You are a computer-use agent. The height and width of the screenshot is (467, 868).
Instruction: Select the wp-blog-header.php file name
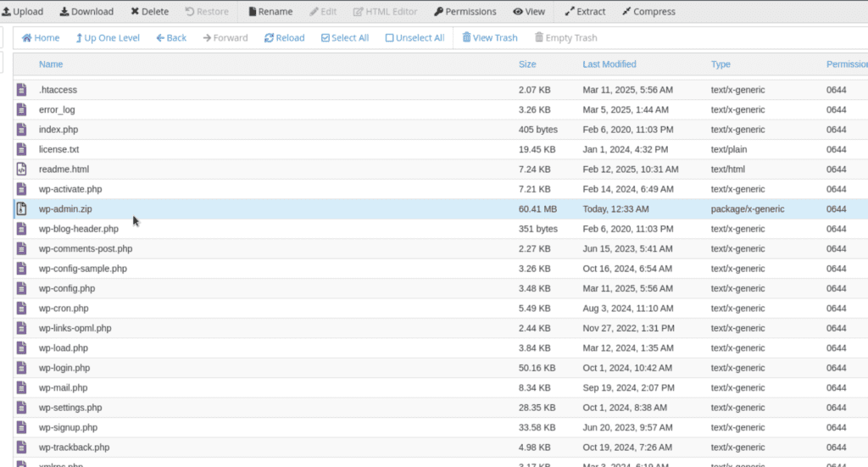(79, 229)
